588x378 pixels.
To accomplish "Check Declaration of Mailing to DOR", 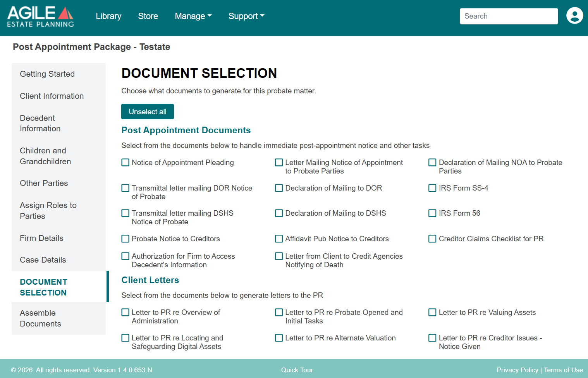I will point(279,188).
